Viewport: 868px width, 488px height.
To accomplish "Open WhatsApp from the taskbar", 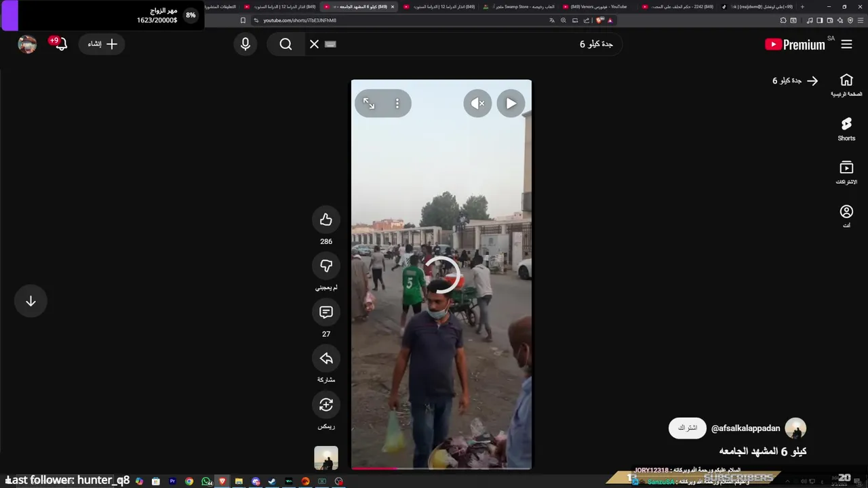I will (206, 481).
